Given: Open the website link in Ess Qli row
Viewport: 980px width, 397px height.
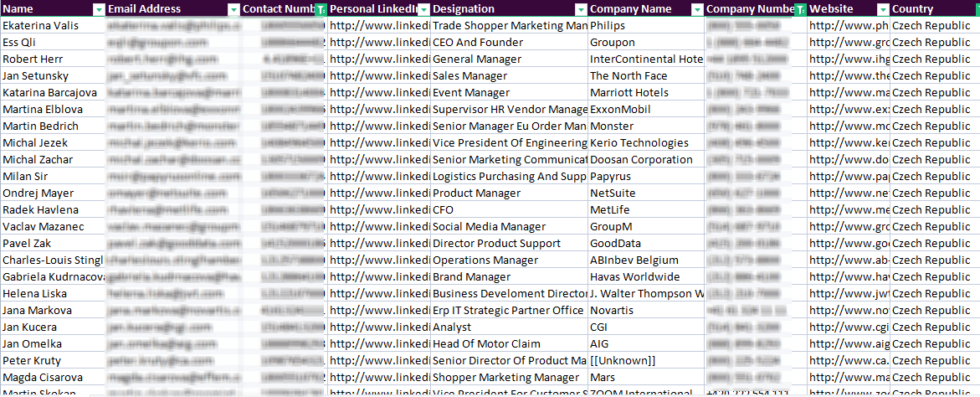Looking at the screenshot, I should click(x=848, y=43).
